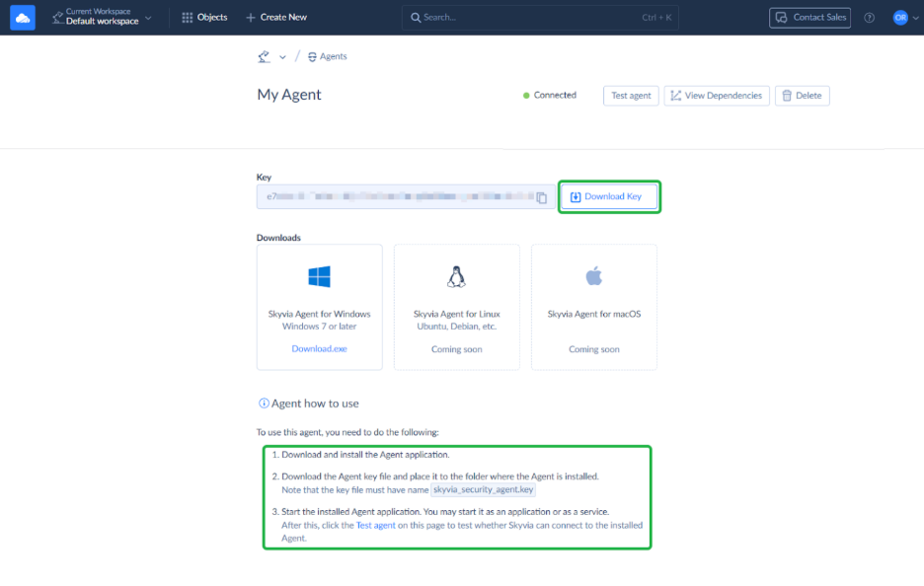This screenshot has width=924, height=586.
Task: Open the Objects menu
Action: pyautogui.click(x=204, y=18)
